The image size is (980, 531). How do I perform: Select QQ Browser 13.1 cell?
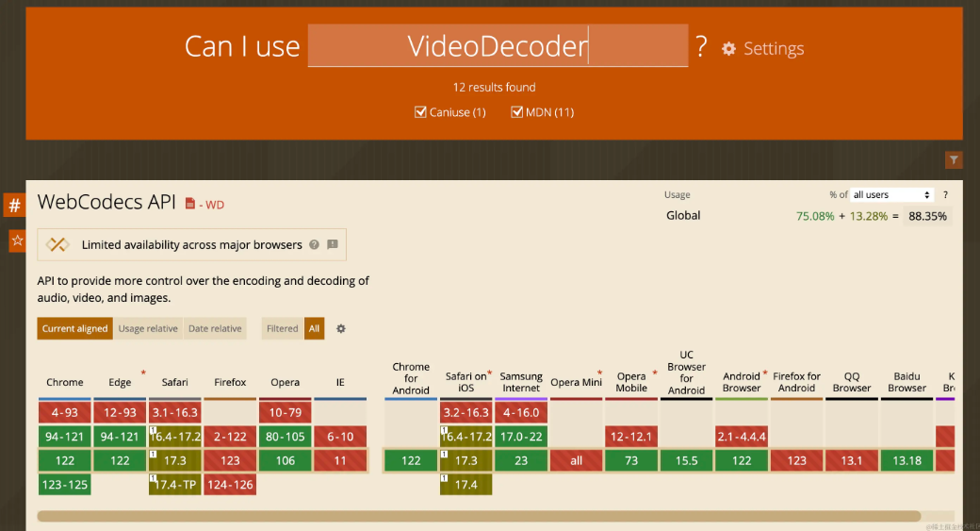tap(852, 461)
